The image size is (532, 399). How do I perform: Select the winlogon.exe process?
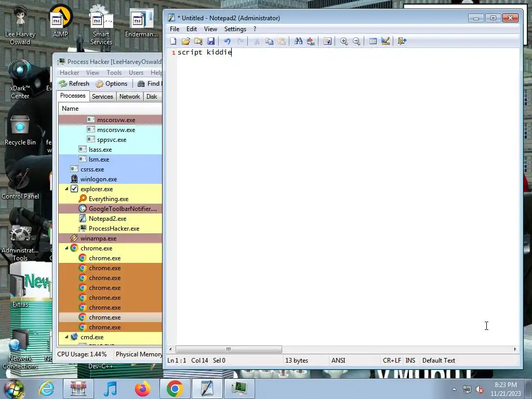click(x=110, y=179)
